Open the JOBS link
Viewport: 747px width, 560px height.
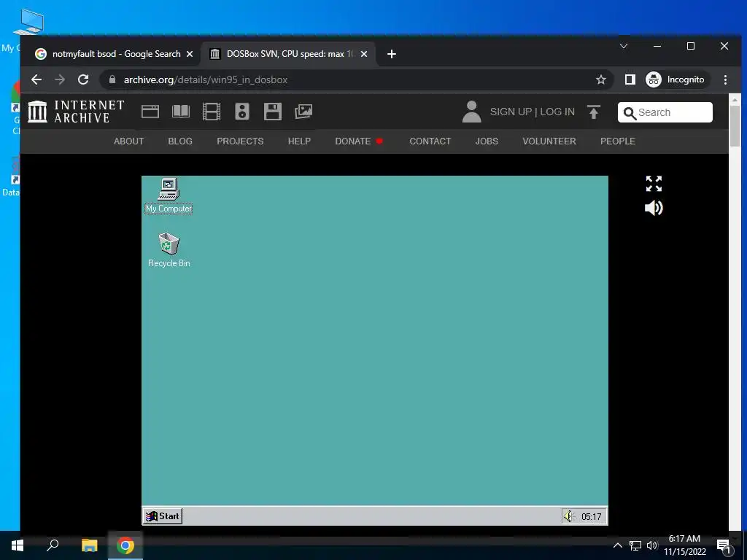tap(487, 141)
